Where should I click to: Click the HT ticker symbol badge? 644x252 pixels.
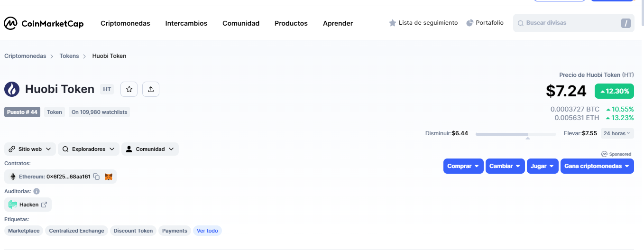(x=107, y=89)
